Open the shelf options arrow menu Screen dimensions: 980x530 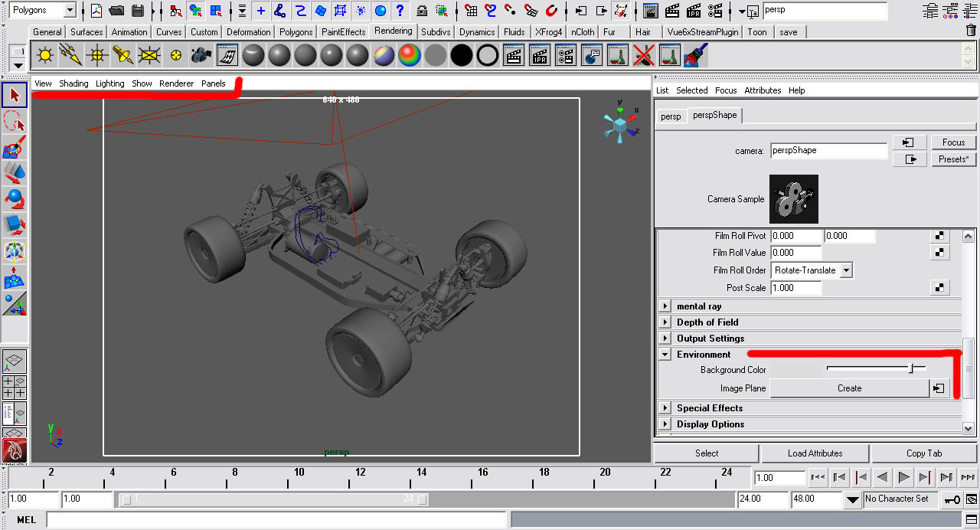tap(18, 66)
